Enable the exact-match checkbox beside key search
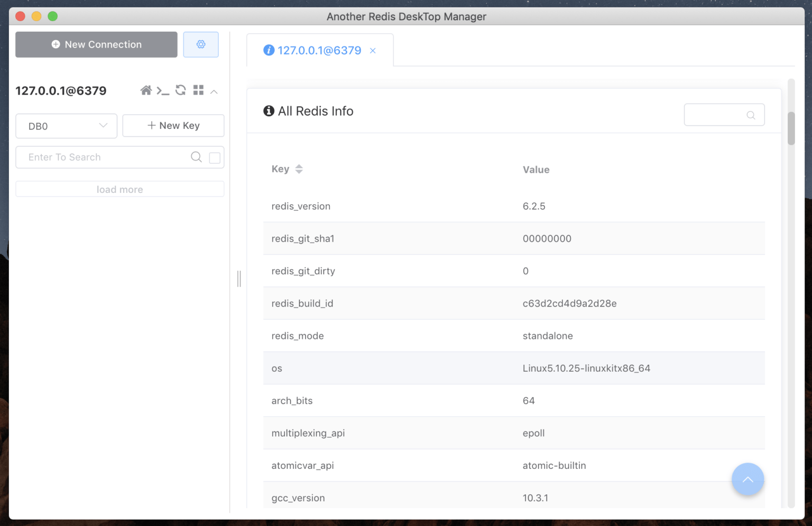This screenshot has height=526, width=812. click(x=214, y=157)
